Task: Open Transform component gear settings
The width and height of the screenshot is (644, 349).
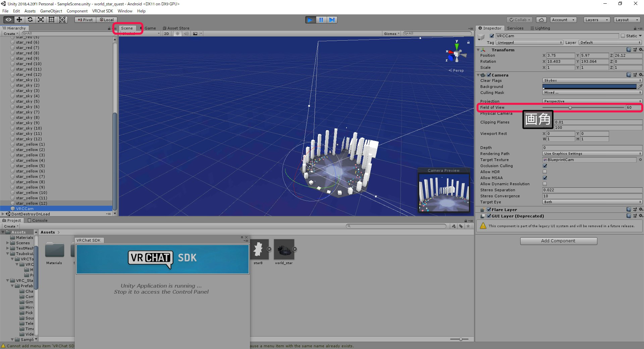Action: click(x=640, y=50)
